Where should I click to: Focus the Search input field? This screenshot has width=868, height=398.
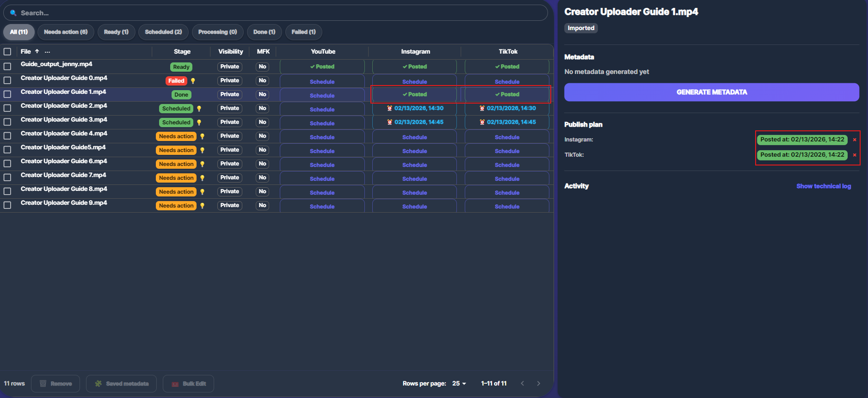point(277,13)
